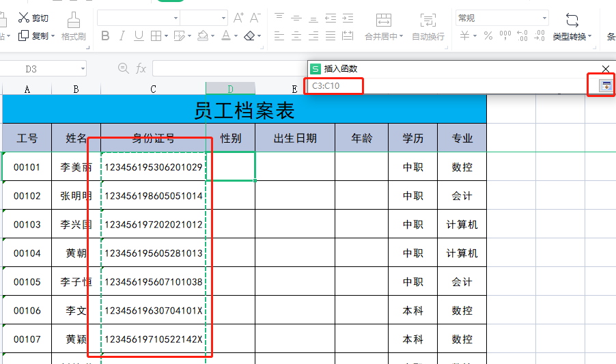Align text left horizontally
Screen dimensions: 616x364
pyautogui.click(x=279, y=36)
